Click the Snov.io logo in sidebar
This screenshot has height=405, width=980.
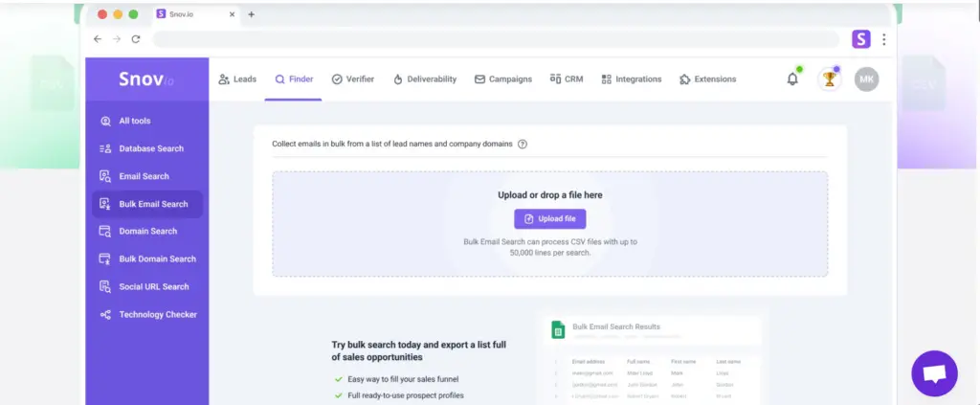coord(146,79)
